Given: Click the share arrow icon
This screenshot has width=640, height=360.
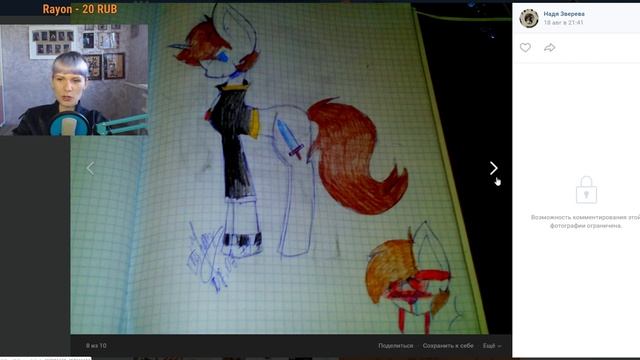Looking at the screenshot, I should [x=549, y=48].
